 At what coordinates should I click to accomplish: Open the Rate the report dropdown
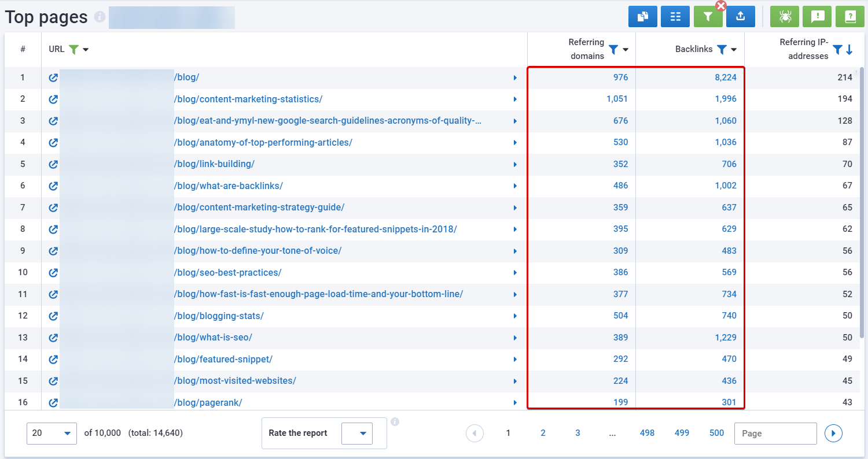coord(357,433)
